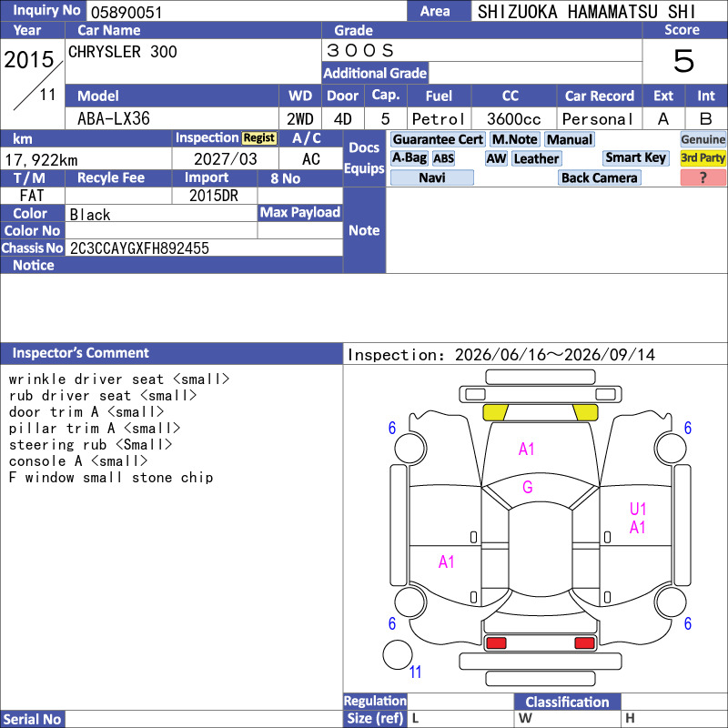Click the front-left wheel circle on diagram

410,448
